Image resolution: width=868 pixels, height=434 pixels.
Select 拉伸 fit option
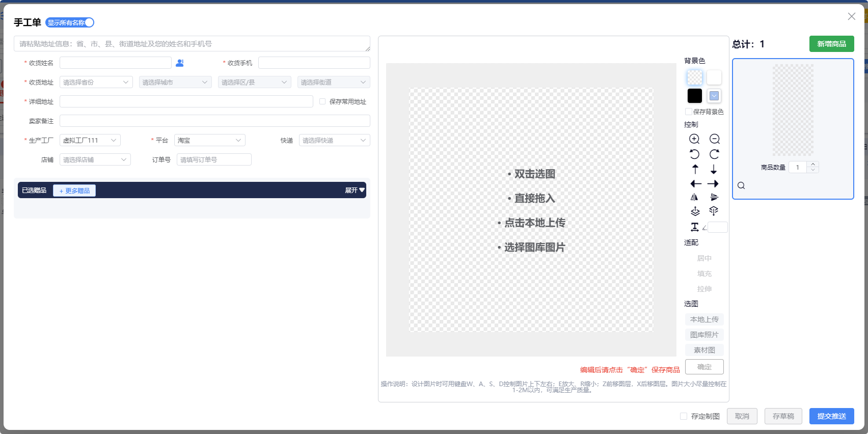pos(704,289)
